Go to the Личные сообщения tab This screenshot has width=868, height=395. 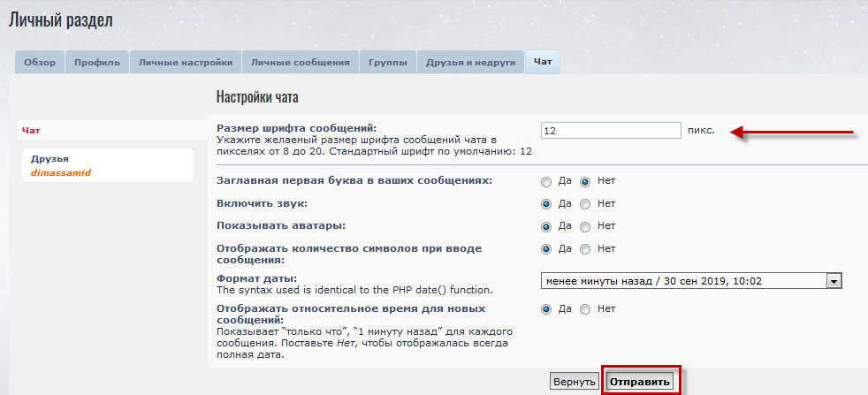click(301, 62)
